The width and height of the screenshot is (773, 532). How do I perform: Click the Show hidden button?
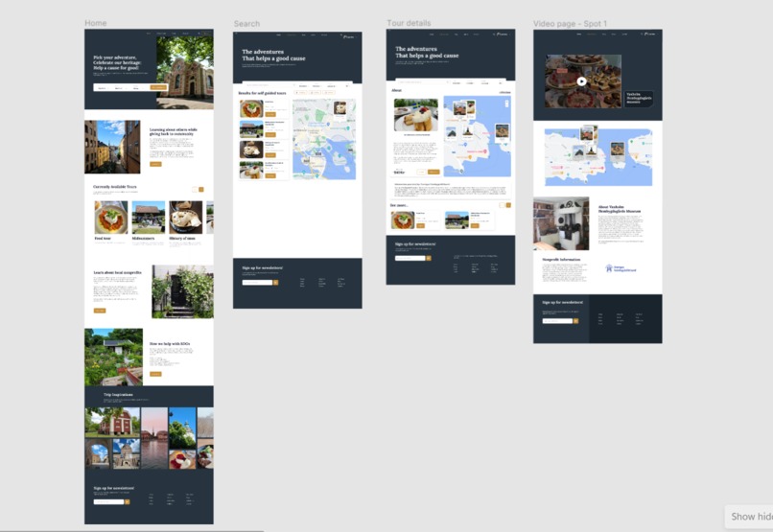[751, 517]
